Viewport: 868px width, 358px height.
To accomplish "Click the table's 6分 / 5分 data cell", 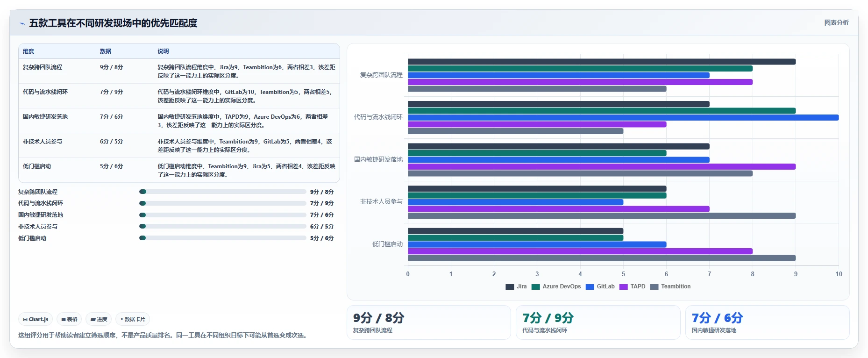I will point(111,142).
